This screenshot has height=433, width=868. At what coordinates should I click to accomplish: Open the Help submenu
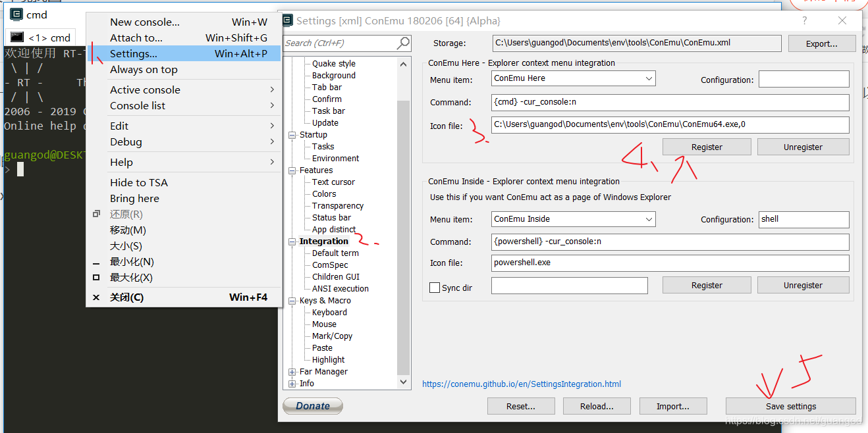(x=184, y=162)
